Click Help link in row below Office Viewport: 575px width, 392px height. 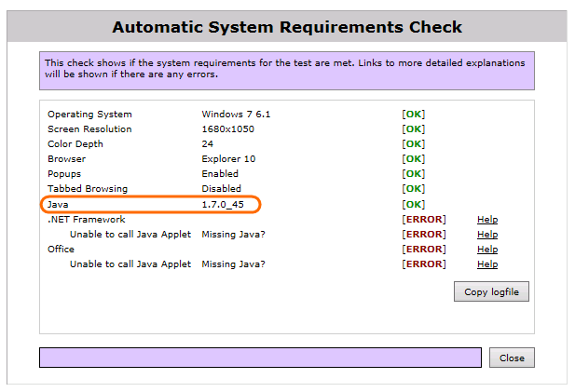point(487,264)
